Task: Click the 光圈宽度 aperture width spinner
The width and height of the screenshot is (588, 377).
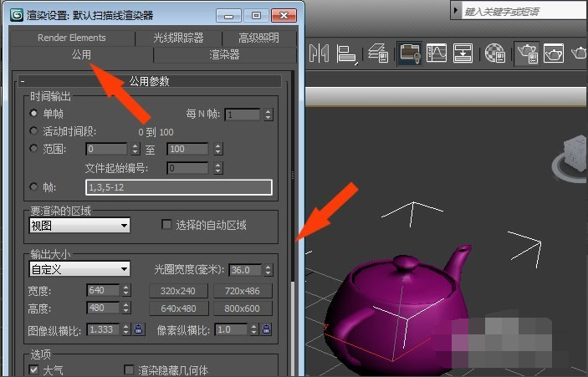Action: point(268,270)
